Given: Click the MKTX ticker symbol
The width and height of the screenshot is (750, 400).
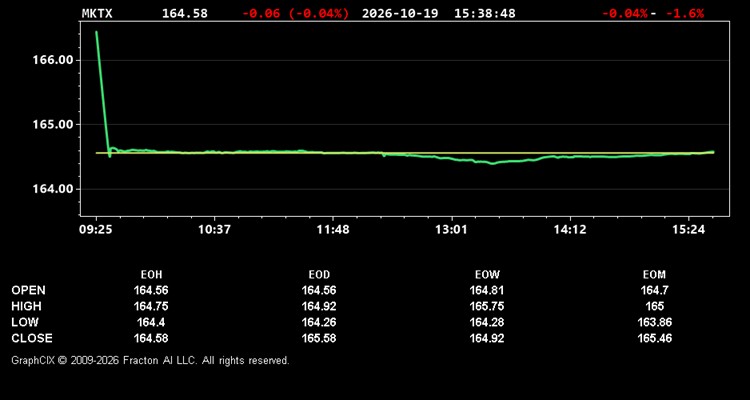Looking at the screenshot, I should tap(97, 13).
